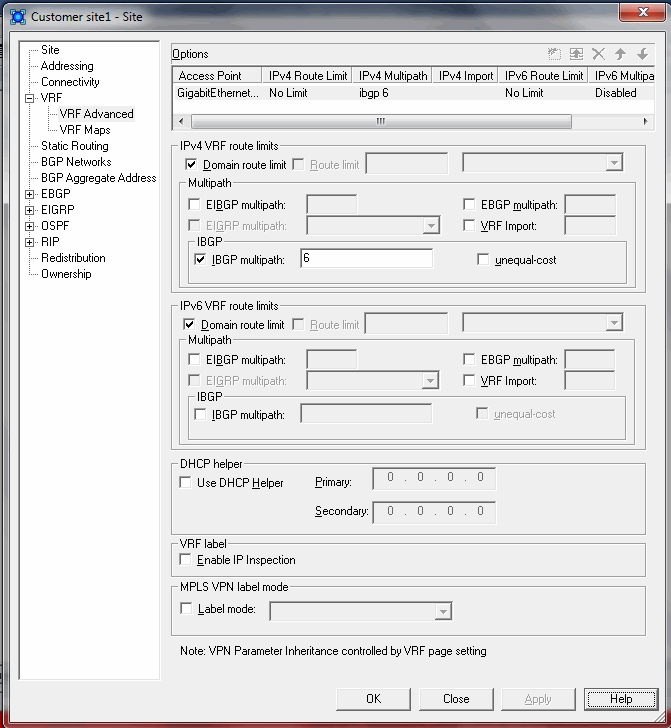Screen dimensions: 671x728
Task: Enable IPv4 unequal-cost checkbox
Action: pos(483,260)
